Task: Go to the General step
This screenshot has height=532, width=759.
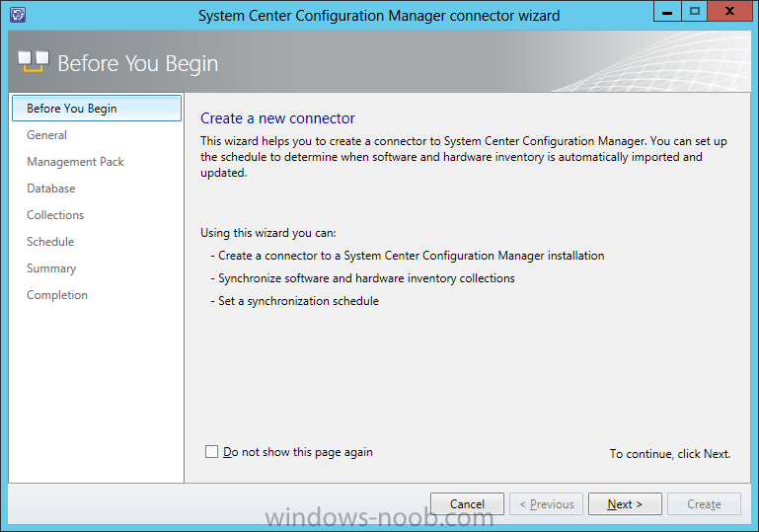Action: pyautogui.click(x=46, y=135)
